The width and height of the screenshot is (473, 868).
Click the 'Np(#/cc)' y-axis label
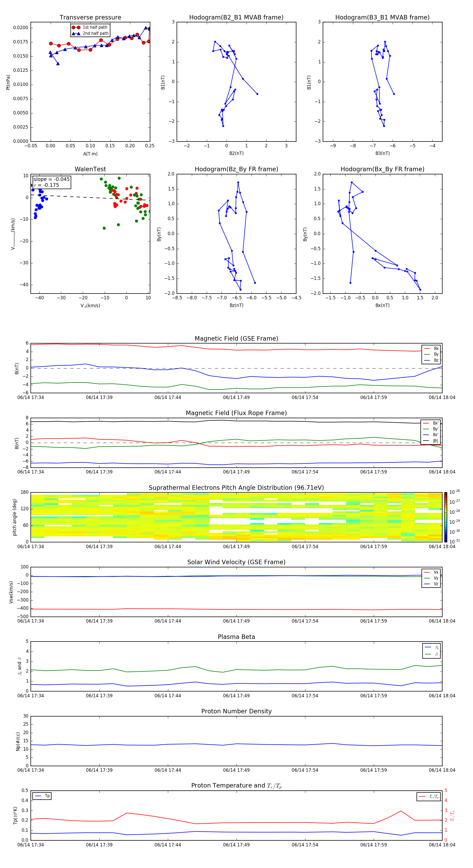18,741
